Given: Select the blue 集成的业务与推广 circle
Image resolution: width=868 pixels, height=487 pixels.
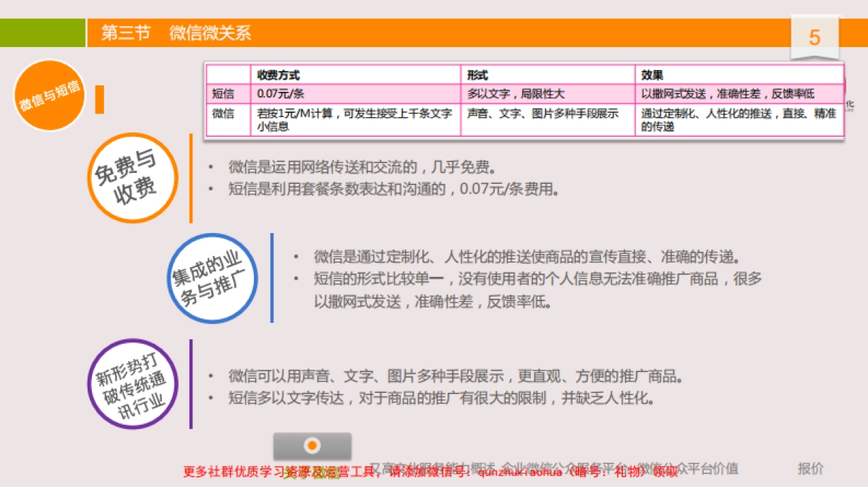Looking at the screenshot, I should tap(213, 279).
